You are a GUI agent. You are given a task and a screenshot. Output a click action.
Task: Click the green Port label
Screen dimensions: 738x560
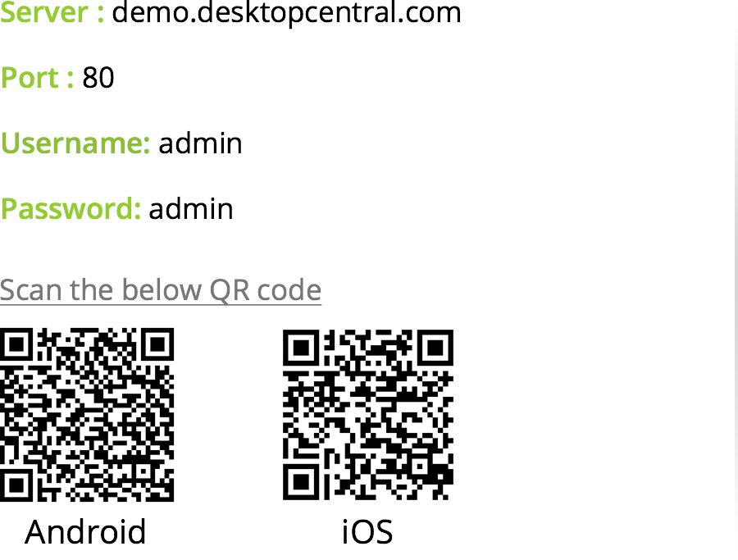(37, 78)
